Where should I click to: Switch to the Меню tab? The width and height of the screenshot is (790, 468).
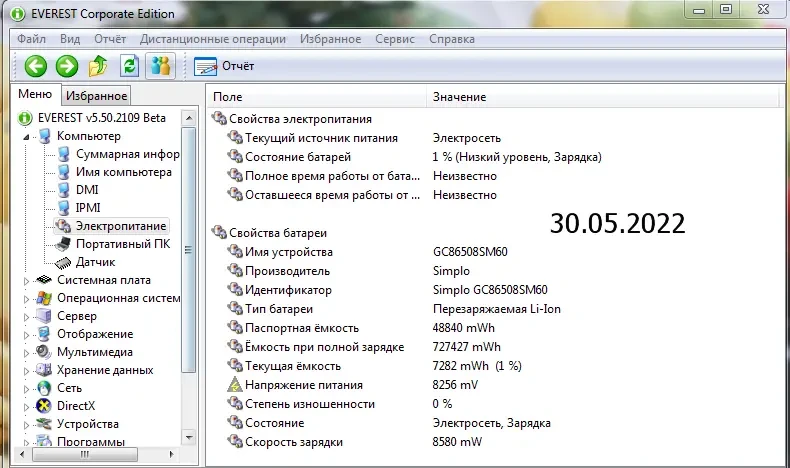(x=35, y=94)
